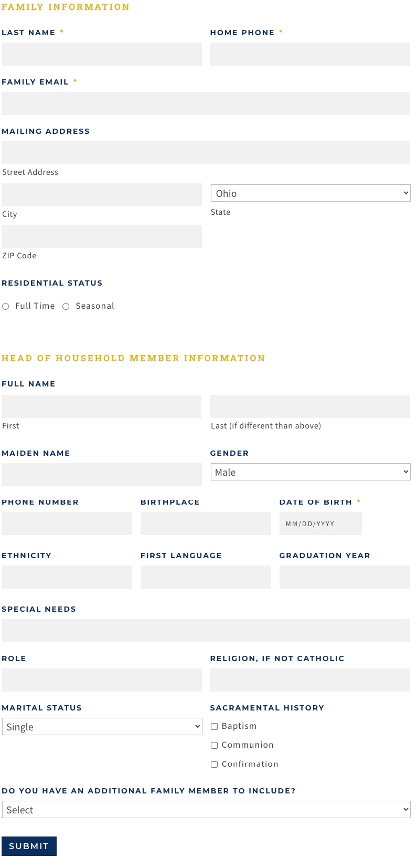Open the State dropdown showing Ohio
The image size is (417, 868).
[x=311, y=193]
